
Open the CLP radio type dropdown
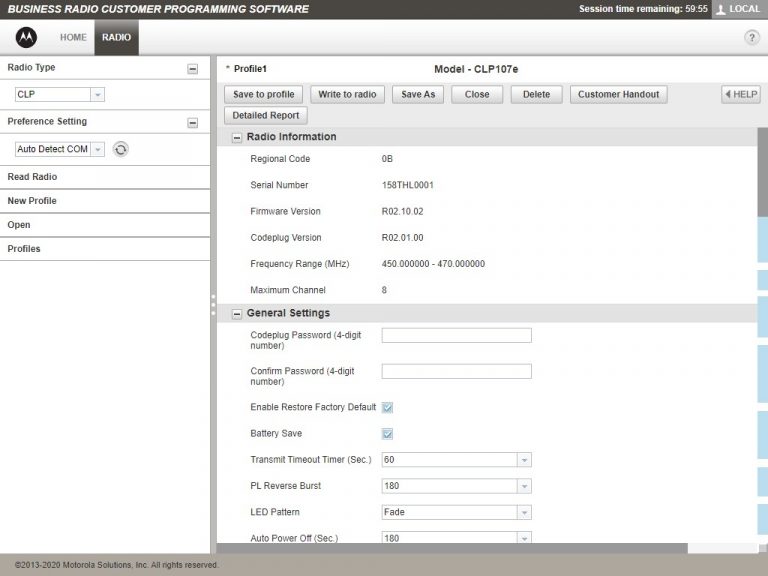97,95
